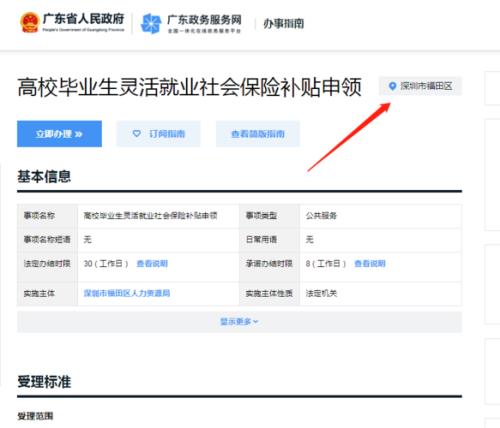Click the 30（工作日） value
The height and width of the screenshot is (428, 500).
pyautogui.click(x=106, y=264)
